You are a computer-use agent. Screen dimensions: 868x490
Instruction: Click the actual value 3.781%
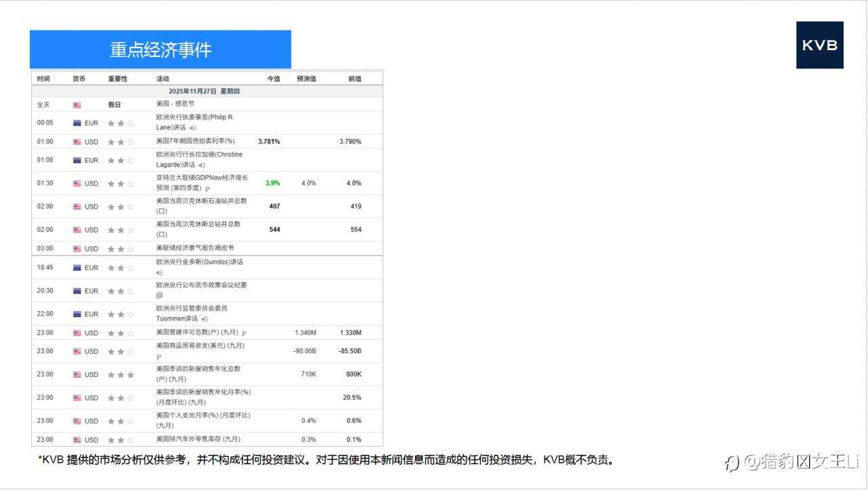pyautogui.click(x=269, y=142)
